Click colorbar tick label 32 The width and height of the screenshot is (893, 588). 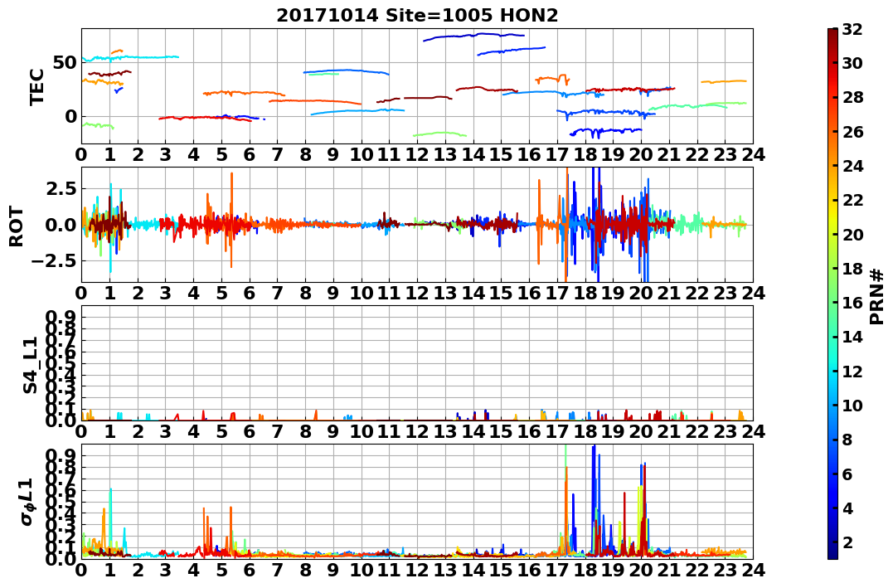pyautogui.click(x=852, y=29)
